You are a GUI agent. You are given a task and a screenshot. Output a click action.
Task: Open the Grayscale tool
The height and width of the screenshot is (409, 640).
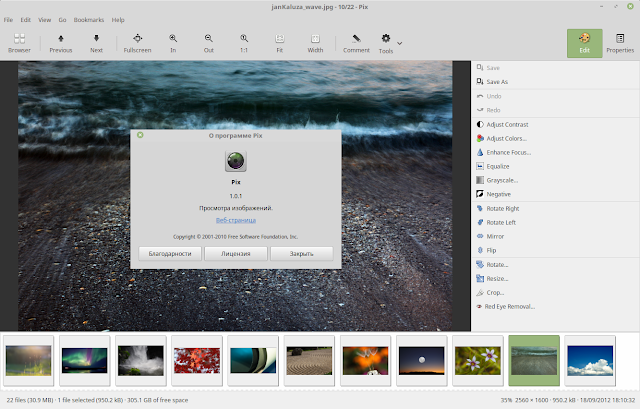[555, 180]
